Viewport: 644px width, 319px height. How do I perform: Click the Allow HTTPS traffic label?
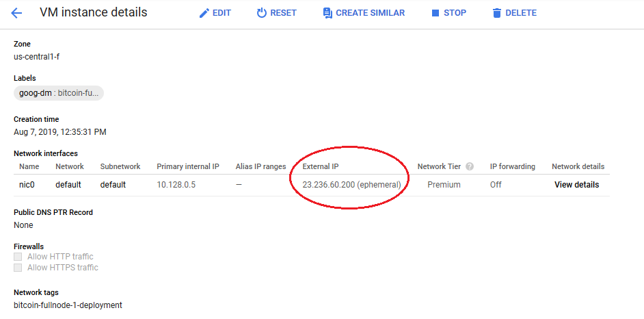click(63, 268)
